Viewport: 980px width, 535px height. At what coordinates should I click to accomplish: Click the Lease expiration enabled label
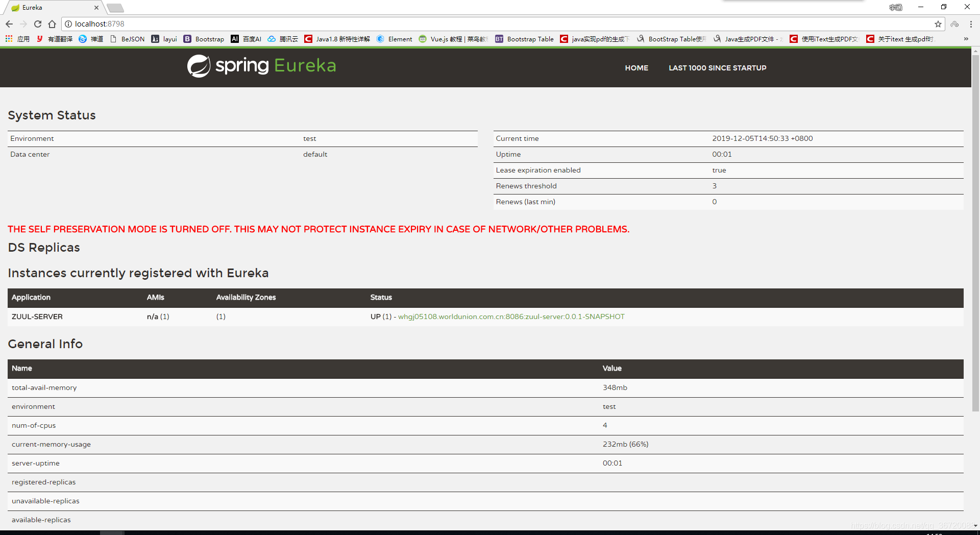(538, 170)
